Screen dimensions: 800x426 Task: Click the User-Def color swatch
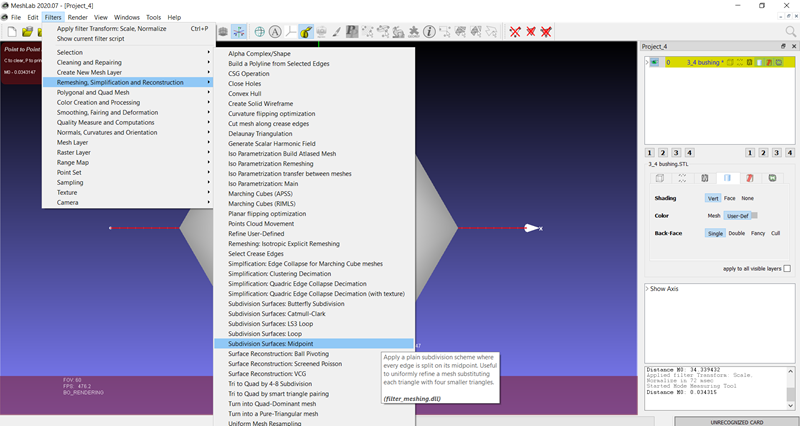tap(754, 215)
